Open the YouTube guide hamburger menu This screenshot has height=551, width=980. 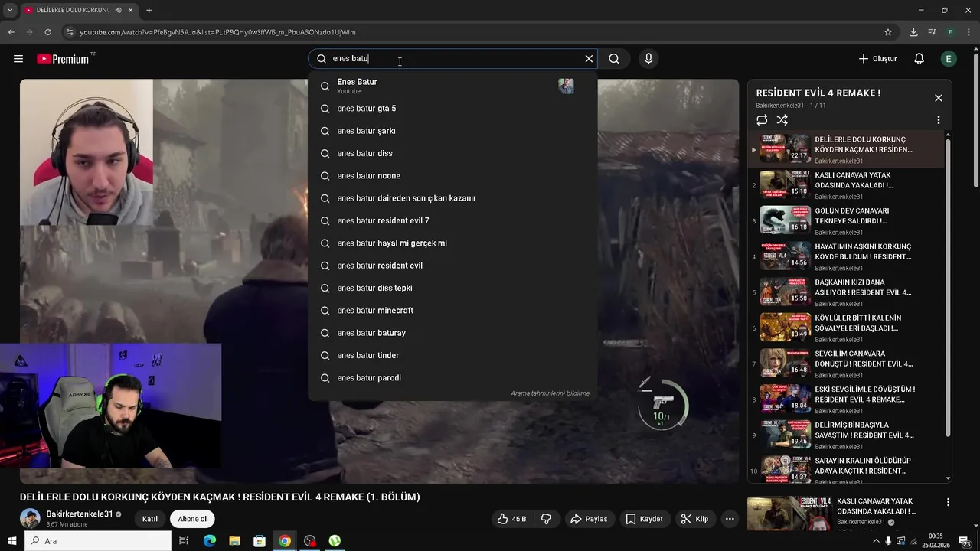click(x=18, y=59)
